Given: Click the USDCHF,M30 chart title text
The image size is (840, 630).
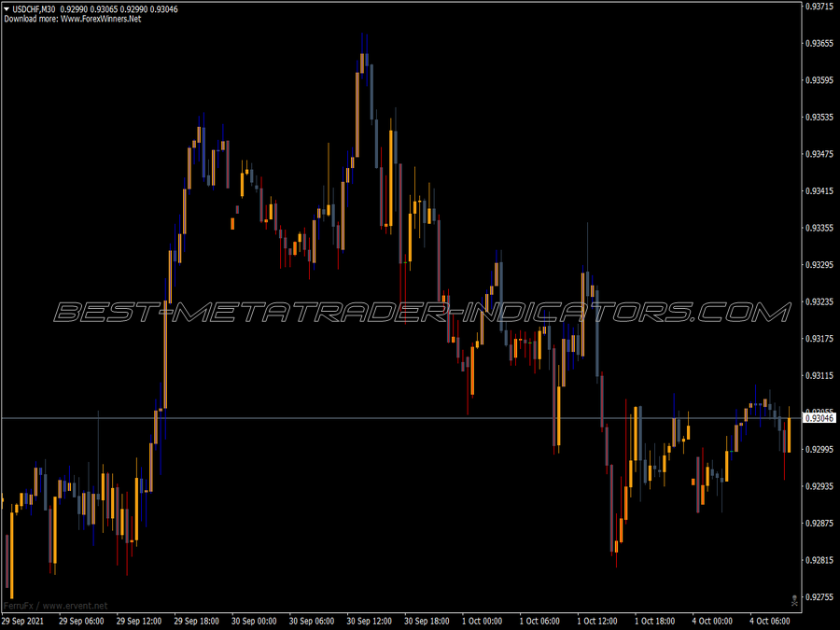Looking at the screenshot, I should click(34, 9).
